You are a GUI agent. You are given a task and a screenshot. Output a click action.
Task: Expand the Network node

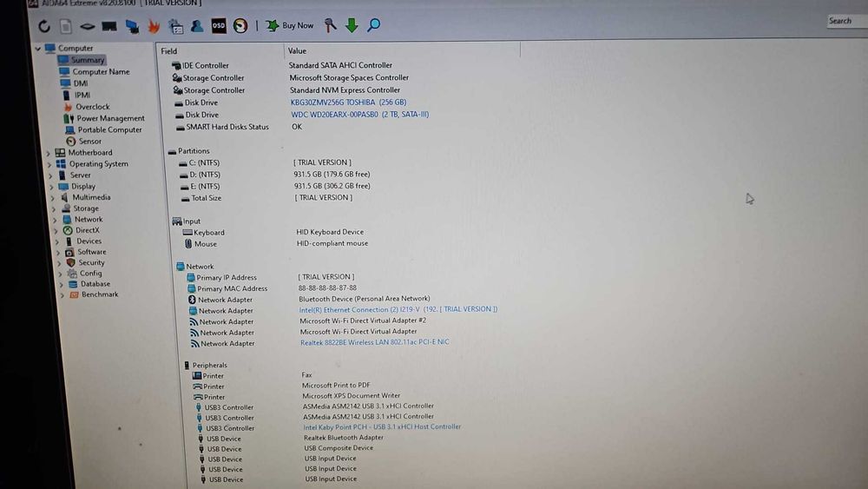pos(56,220)
